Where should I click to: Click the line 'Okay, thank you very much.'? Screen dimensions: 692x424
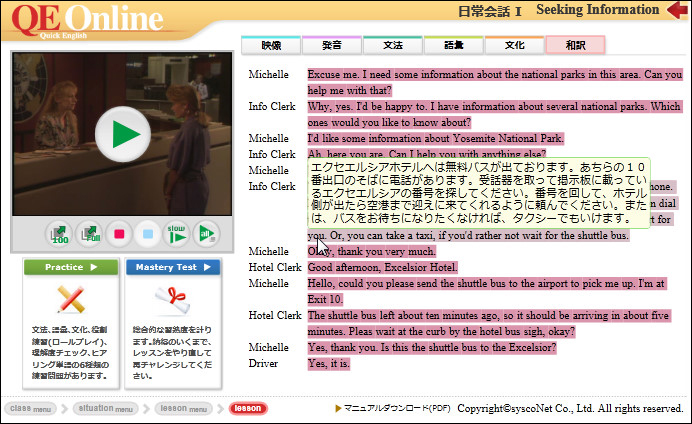pyautogui.click(x=372, y=251)
